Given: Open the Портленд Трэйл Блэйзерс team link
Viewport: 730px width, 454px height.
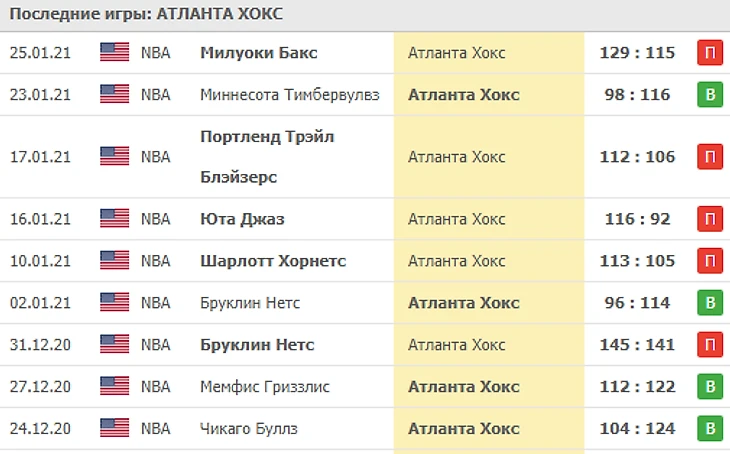Looking at the screenshot, I should tap(267, 157).
